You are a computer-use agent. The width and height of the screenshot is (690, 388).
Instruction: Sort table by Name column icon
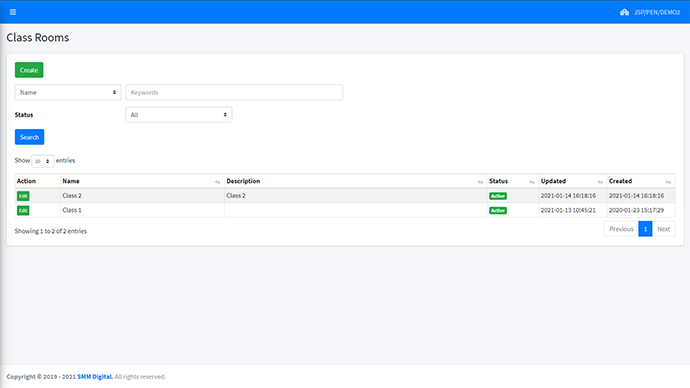(217, 182)
